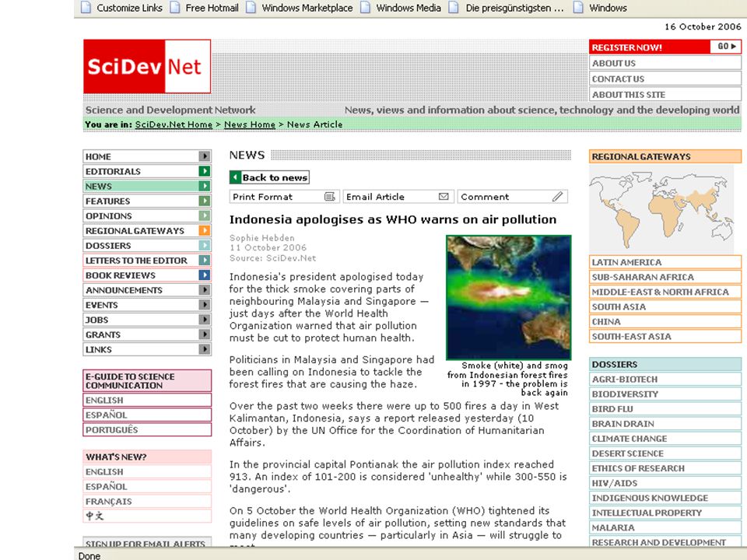Click the arrow icon on the JOBS row
This screenshot has width=747, height=560.
tap(205, 319)
